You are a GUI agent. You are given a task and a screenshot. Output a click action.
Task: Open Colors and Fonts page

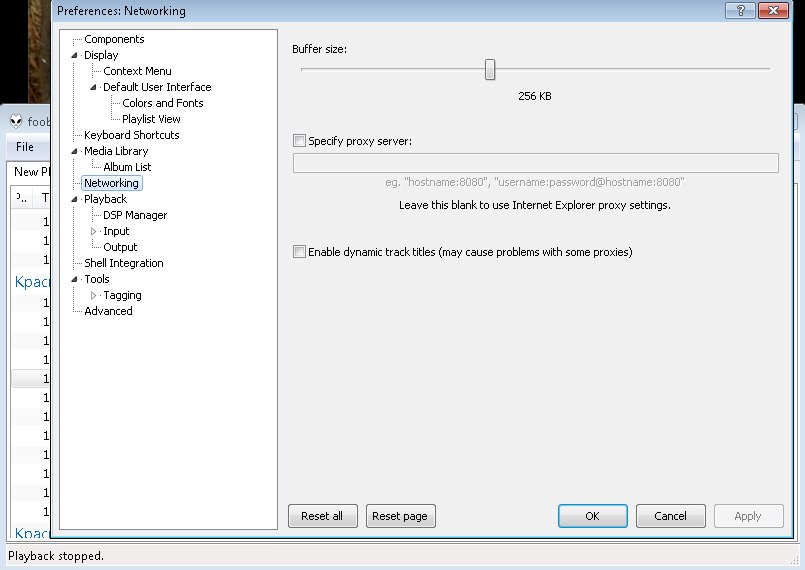coord(163,103)
